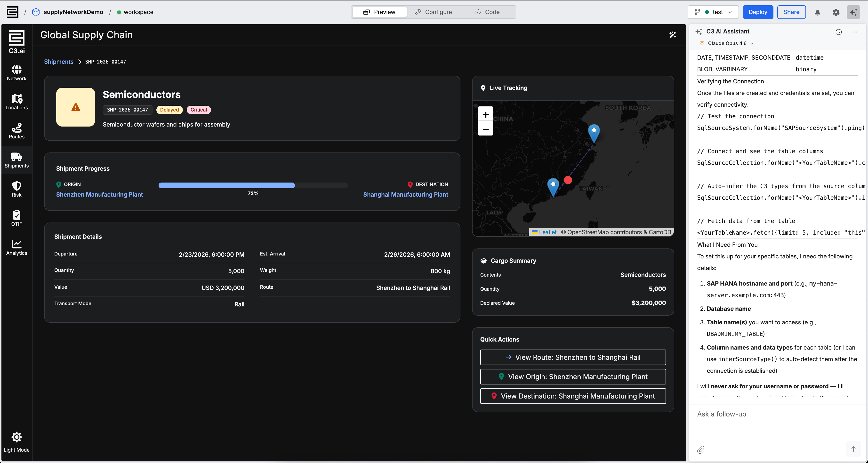The width and height of the screenshot is (868, 463).
Task: Expand the Claude Opus 4.6 model dropdown
Action: pos(727,43)
